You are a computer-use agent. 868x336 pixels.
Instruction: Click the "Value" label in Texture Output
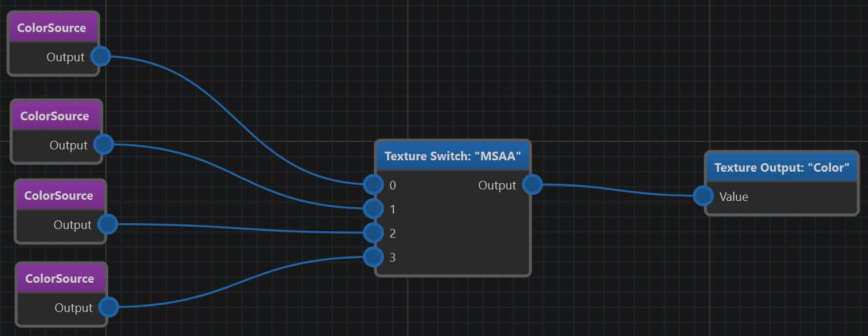click(x=733, y=196)
